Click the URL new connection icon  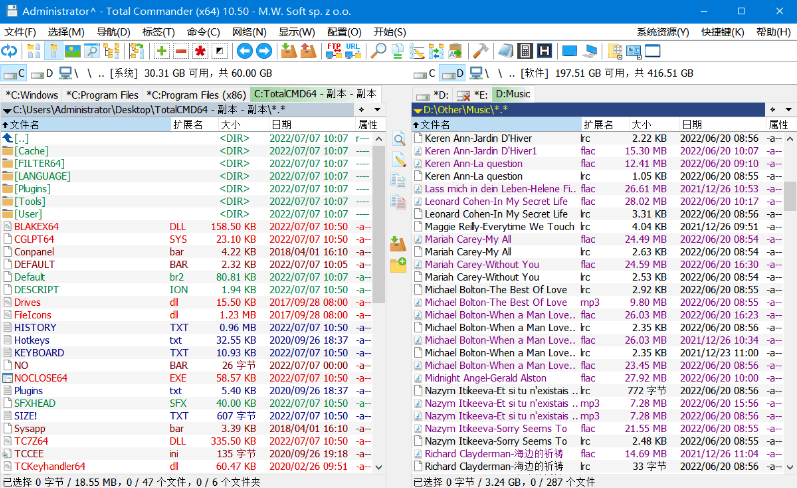pyautogui.click(x=353, y=51)
